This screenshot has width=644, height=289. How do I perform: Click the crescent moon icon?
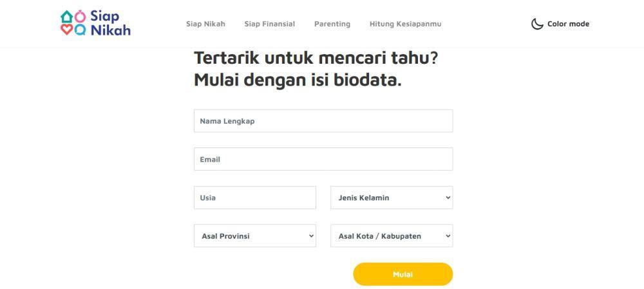[537, 24]
